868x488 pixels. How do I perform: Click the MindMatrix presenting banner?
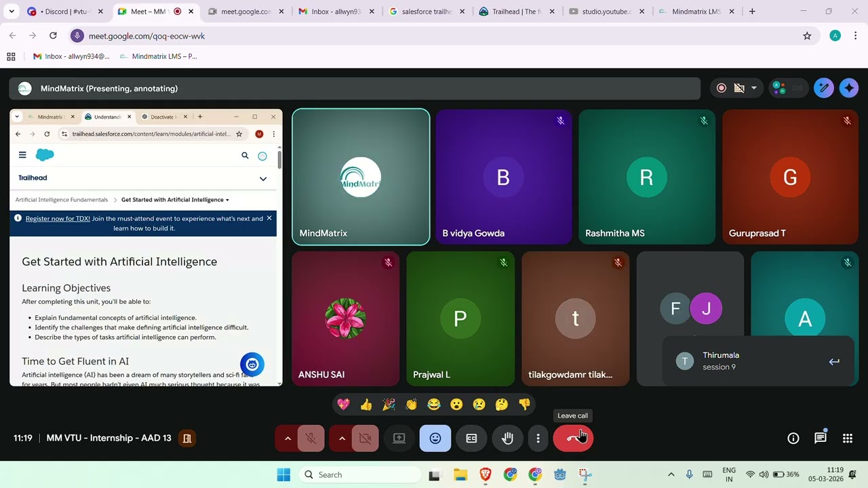(355, 88)
